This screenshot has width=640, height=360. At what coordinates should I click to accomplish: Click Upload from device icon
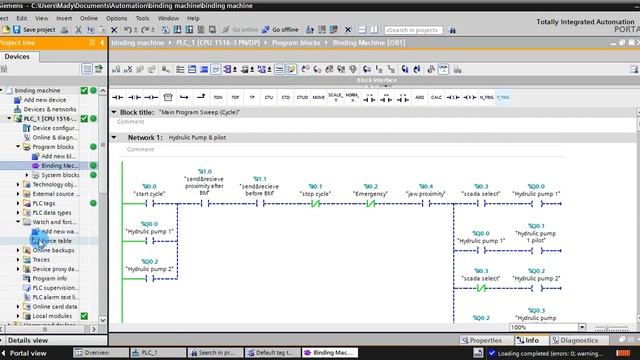(189, 30)
